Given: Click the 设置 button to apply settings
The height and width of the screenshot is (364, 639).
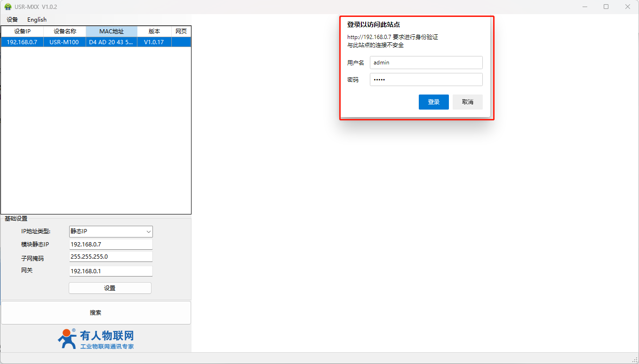Looking at the screenshot, I should tap(110, 288).
